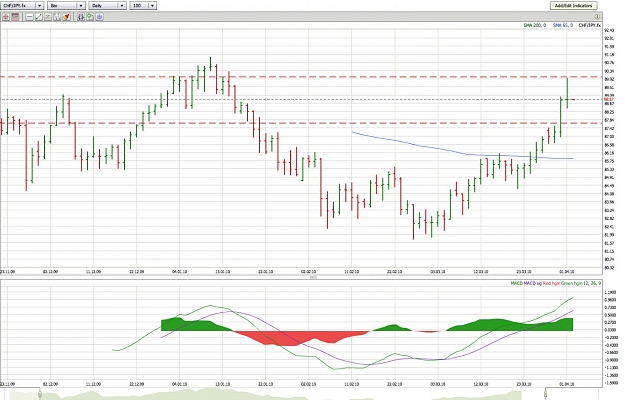Open the Bar chart type dropdown
625x400 pixels.
[66, 6]
